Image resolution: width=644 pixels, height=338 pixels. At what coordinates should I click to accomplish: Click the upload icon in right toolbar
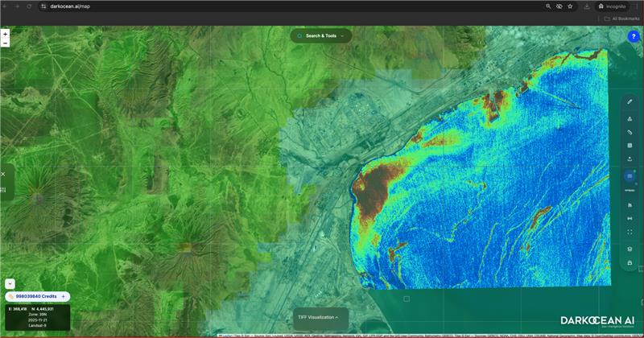click(630, 159)
